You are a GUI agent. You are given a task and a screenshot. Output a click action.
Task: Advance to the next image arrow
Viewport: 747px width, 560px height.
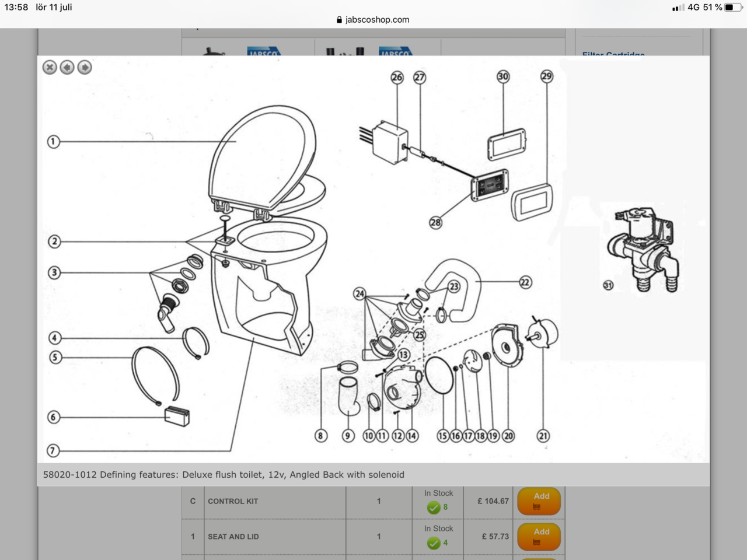click(x=85, y=68)
